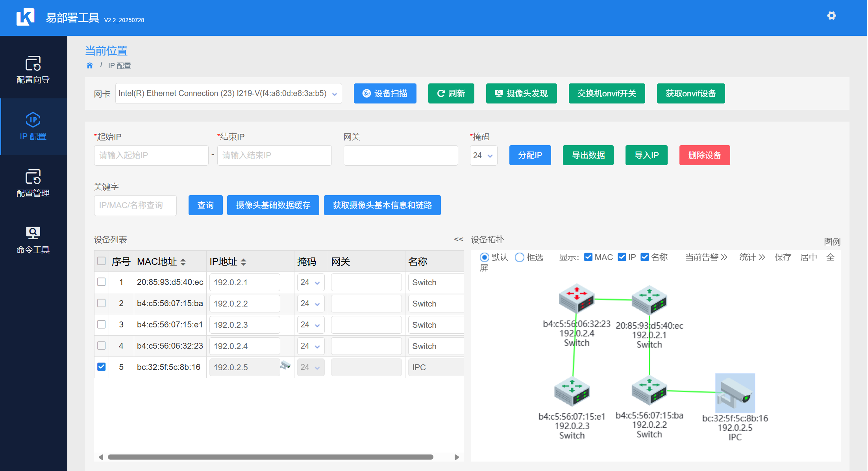868x471 pixels.
Task: Click the home breadcrumb icon
Action: [90, 65]
